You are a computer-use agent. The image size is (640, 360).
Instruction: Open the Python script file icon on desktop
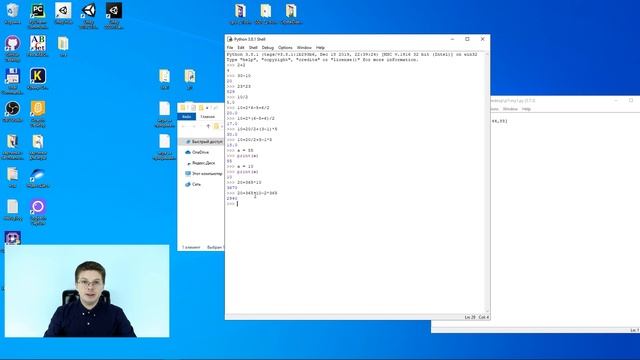[x=190, y=76]
